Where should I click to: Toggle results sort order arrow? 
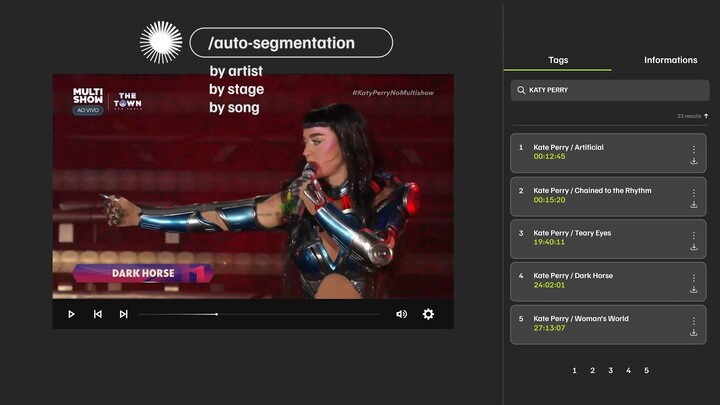click(706, 116)
